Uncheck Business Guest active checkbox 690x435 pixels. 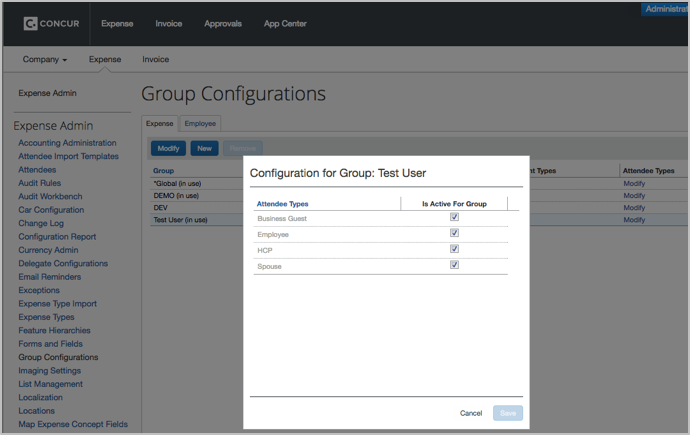tap(454, 217)
